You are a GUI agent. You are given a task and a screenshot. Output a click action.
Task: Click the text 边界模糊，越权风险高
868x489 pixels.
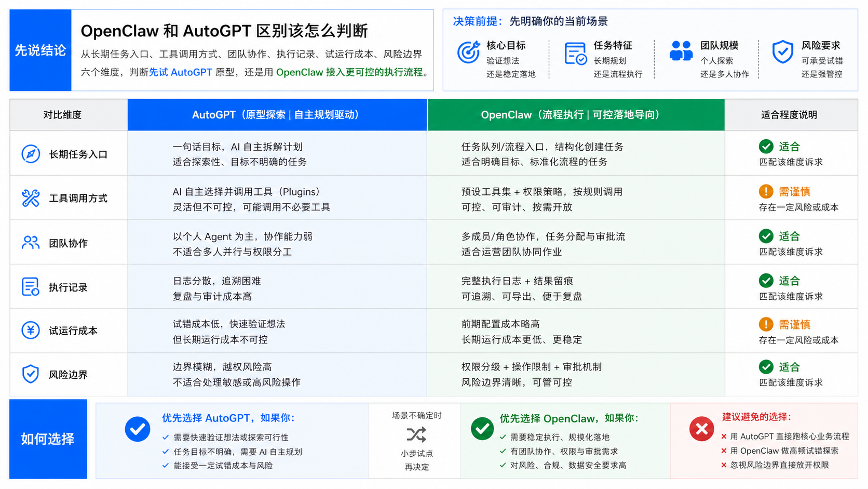(x=222, y=367)
